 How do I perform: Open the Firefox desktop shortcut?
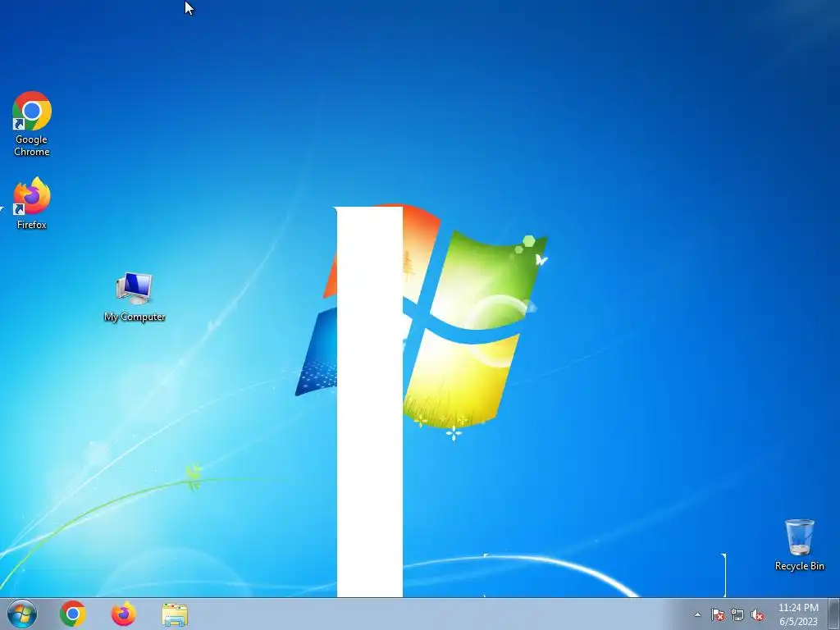click(x=32, y=203)
